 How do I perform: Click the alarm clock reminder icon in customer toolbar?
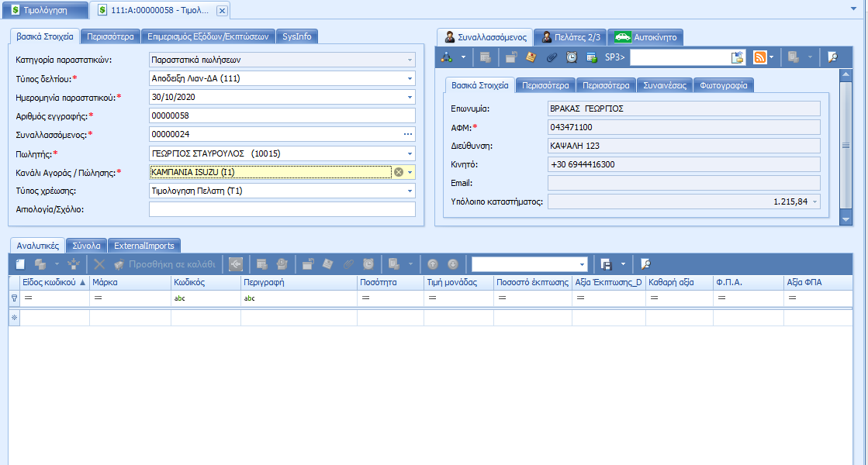(x=571, y=57)
